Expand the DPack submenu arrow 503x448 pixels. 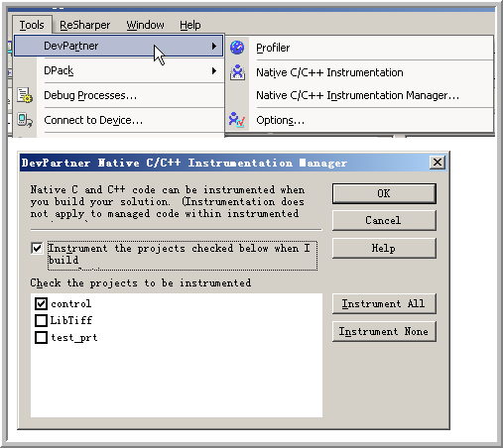214,70
